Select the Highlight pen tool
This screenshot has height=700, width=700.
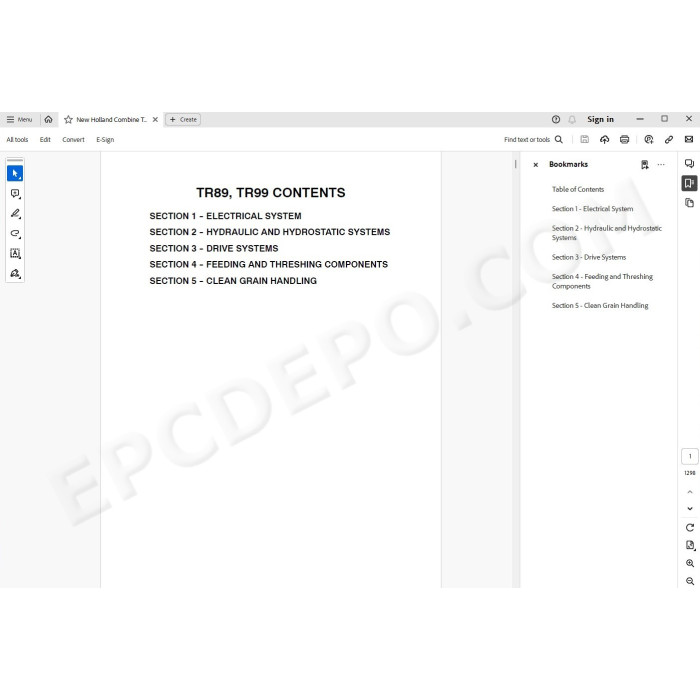click(15, 213)
